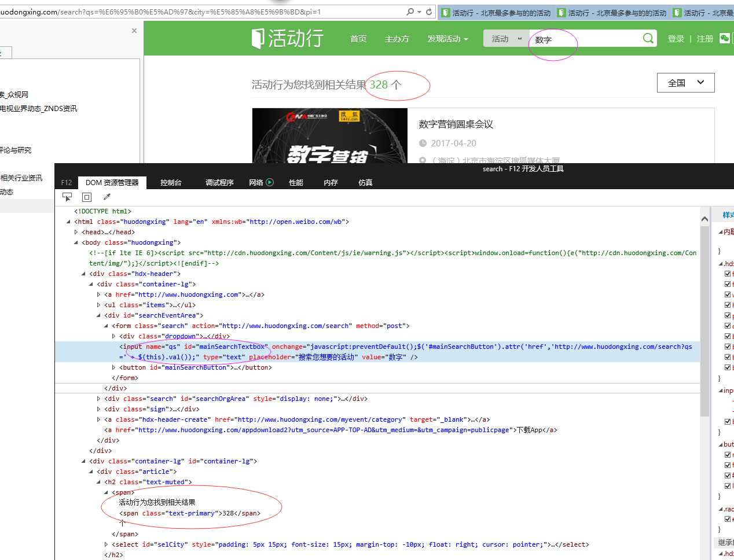Toggle the checkbox under the .rad style rule
The image size is (734, 560).
click(728, 519)
